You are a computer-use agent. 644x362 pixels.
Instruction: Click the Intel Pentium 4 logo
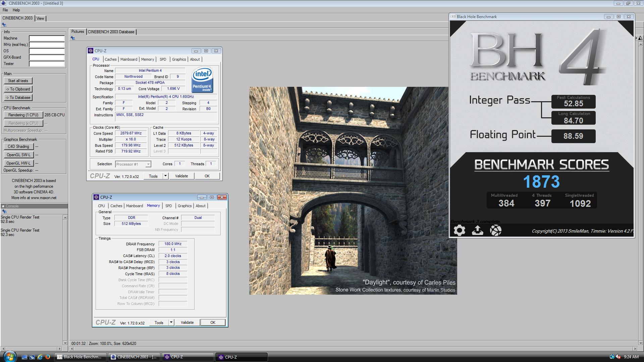202,80
